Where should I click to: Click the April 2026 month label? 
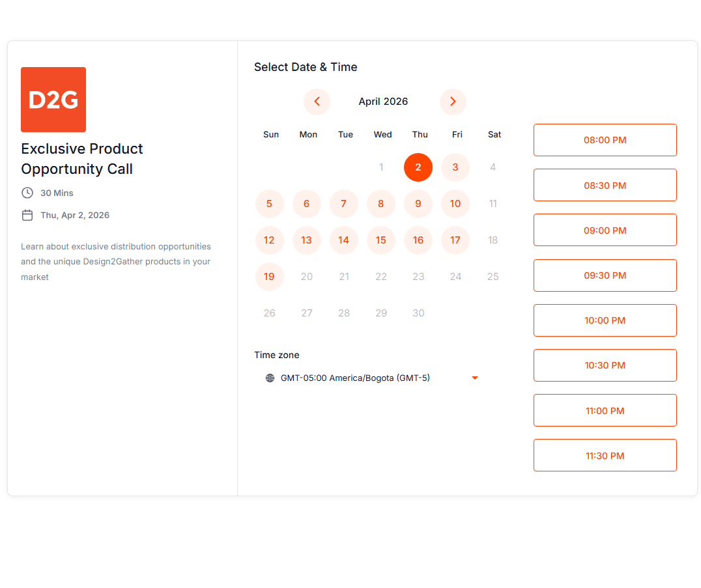coord(383,102)
